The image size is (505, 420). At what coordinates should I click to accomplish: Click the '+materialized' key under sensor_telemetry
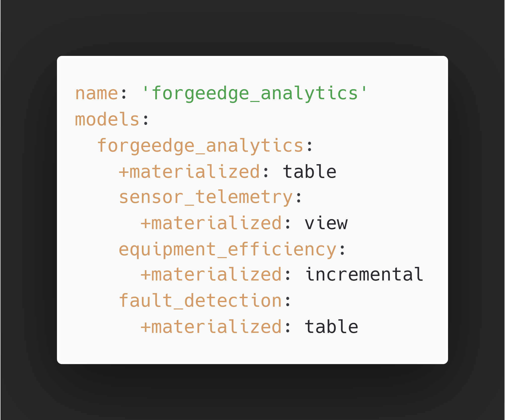211,223
